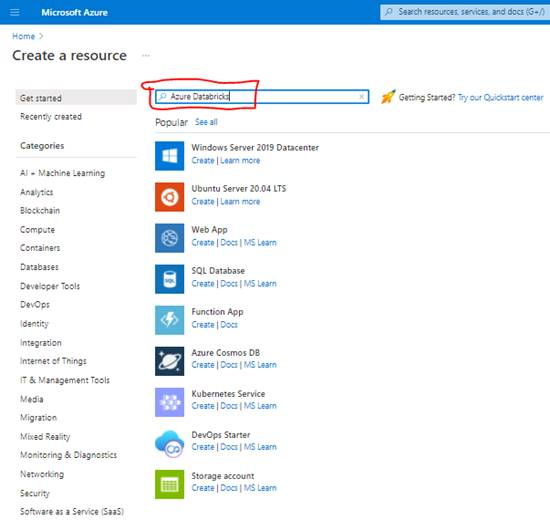
Task: Click Create under Web App
Action: 203,242
